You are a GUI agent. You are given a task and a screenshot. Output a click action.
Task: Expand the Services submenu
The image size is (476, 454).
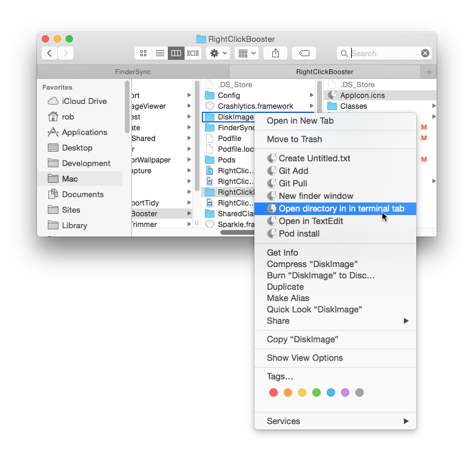pyautogui.click(x=335, y=421)
